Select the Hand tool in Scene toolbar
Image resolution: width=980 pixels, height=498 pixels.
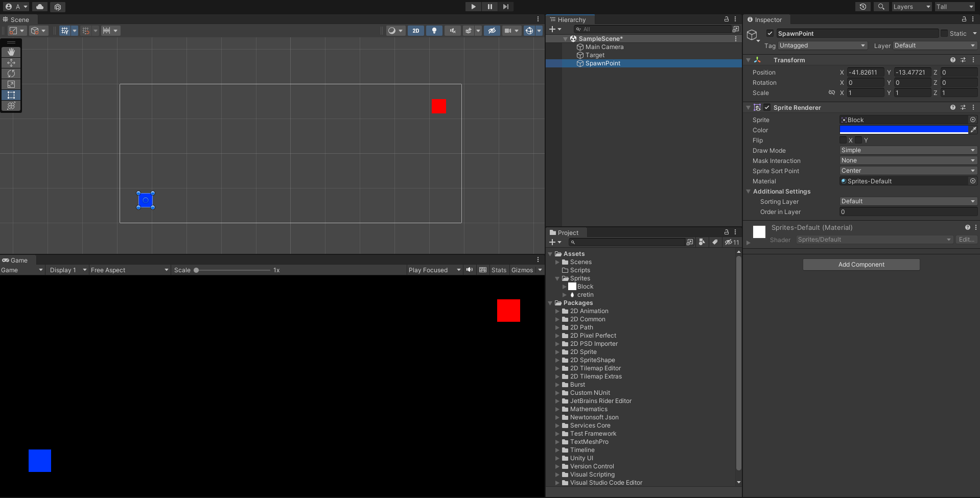point(11,52)
